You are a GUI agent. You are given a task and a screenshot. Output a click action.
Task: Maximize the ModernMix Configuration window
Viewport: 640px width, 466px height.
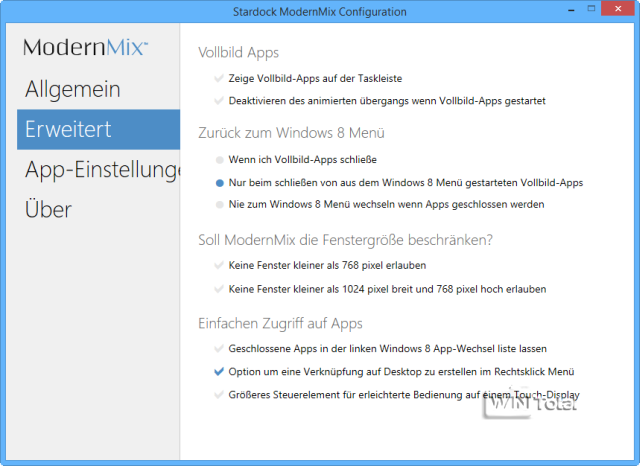[x=591, y=9]
